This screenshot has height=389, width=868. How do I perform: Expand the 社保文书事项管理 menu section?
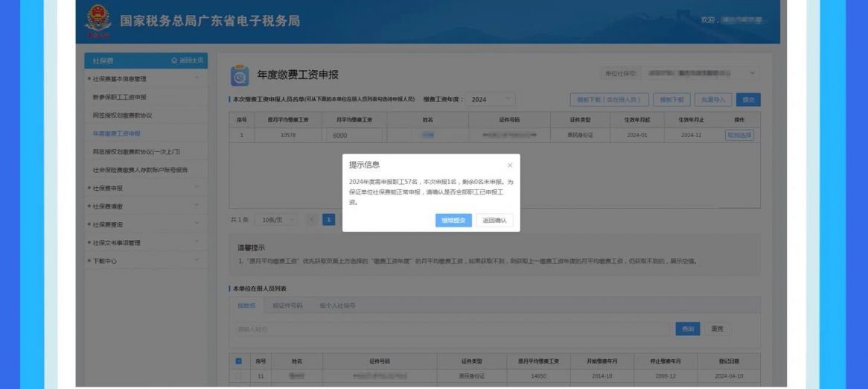197,243
